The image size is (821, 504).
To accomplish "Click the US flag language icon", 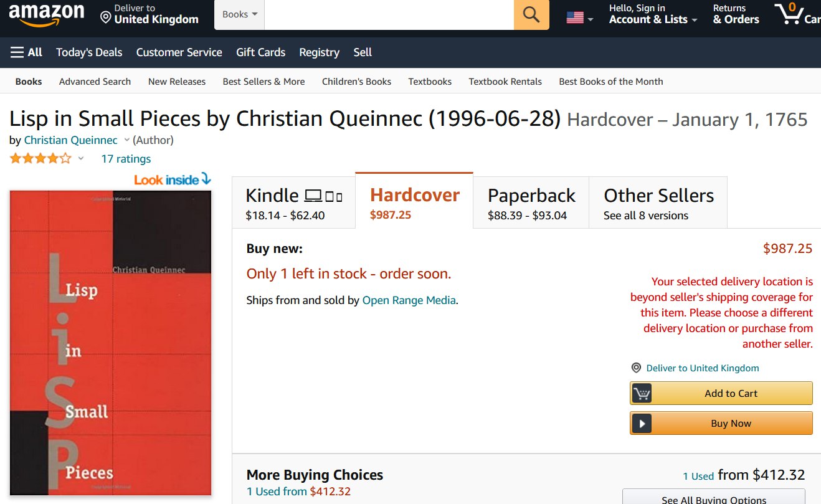I will pyautogui.click(x=575, y=18).
